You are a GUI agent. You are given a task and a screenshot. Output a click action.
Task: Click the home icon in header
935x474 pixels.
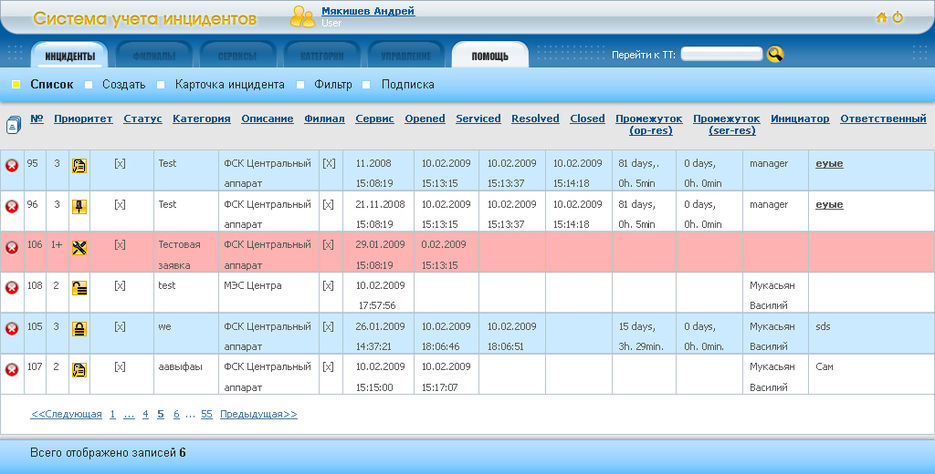(881, 18)
